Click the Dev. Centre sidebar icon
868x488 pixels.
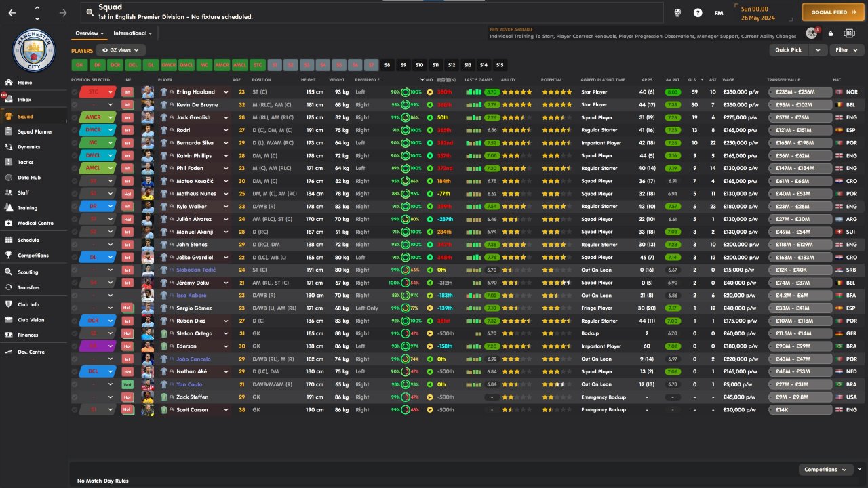(x=8, y=352)
